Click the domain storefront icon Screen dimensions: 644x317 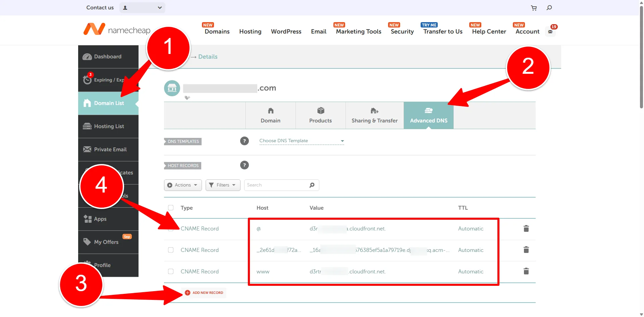point(172,88)
